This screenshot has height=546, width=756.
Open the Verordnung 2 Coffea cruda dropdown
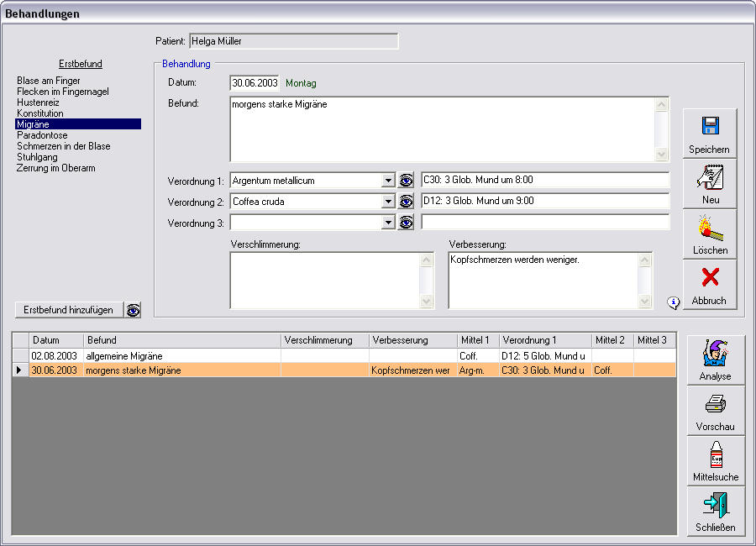pyautogui.click(x=388, y=201)
